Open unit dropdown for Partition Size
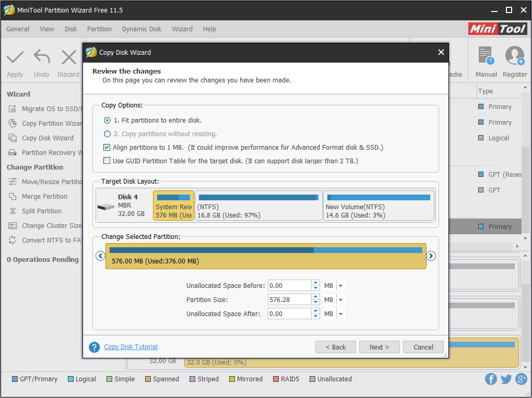Image resolution: width=532 pixels, height=398 pixels. [340, 300]
